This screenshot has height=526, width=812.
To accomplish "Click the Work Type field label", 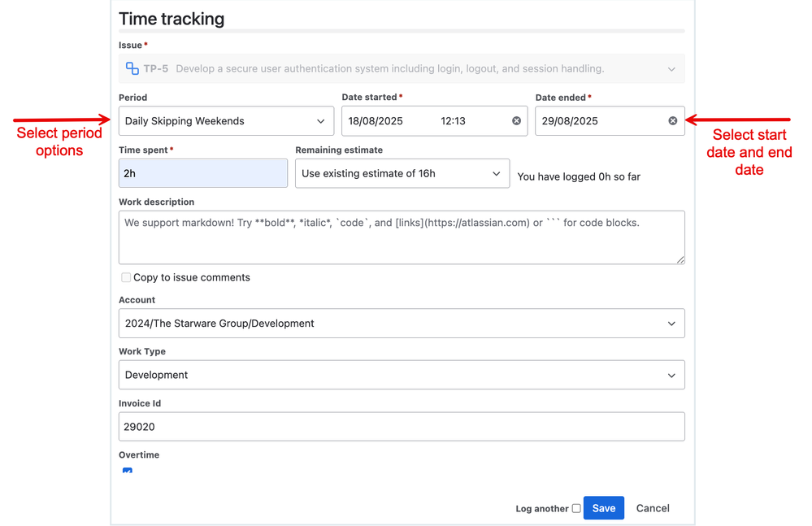I will pos(142,351).
